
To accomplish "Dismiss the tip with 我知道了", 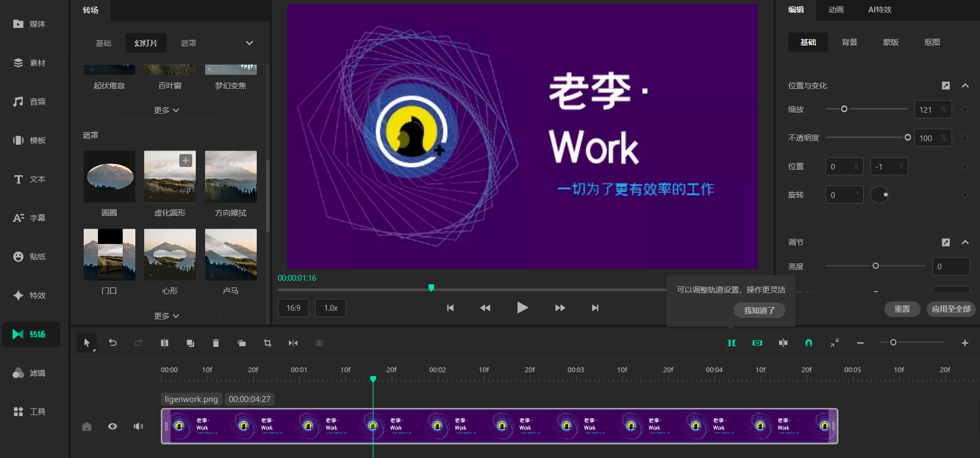I will [x=759, y=310].
